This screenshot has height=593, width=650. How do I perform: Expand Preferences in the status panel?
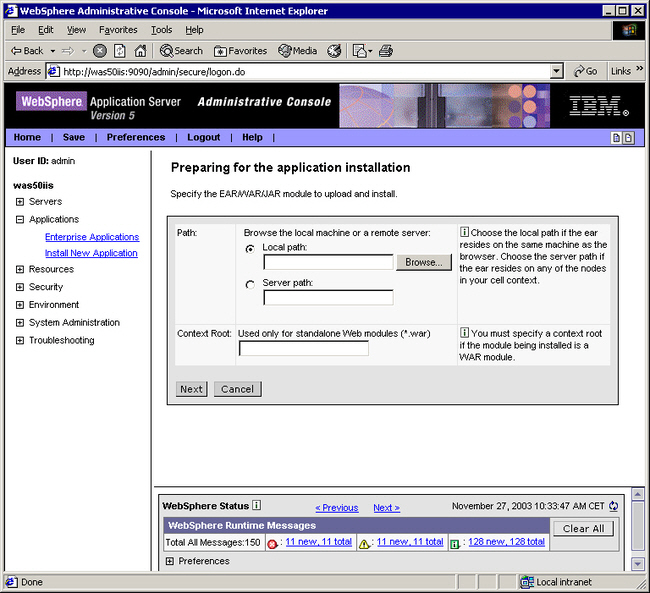tap(169, 561)
